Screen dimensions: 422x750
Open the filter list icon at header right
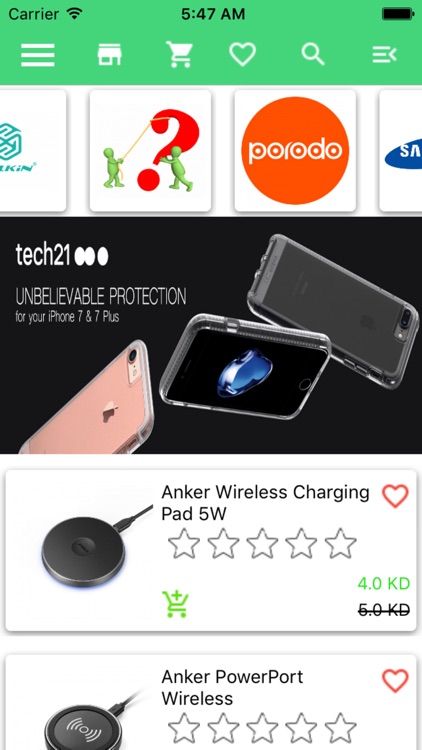pos(385,55)
